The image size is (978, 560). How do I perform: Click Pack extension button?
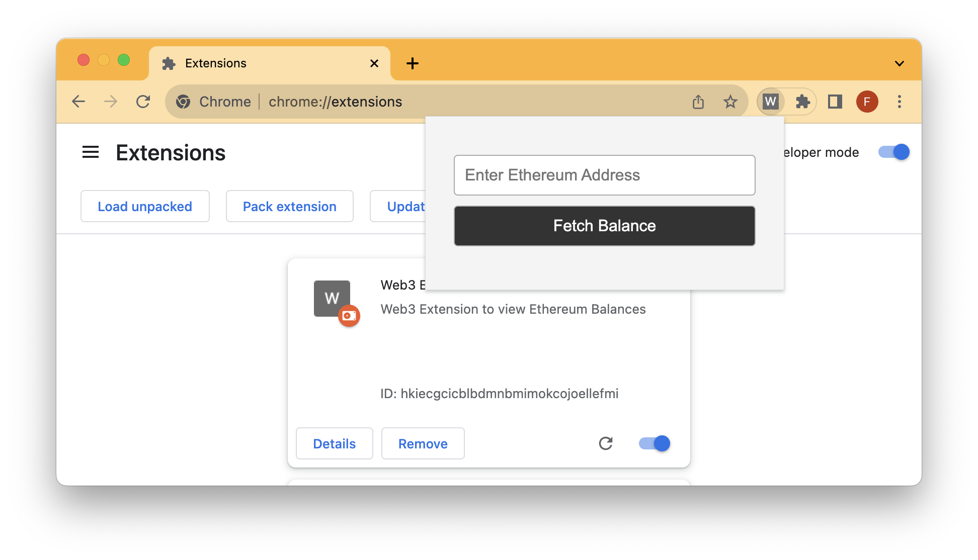(290, 206)
